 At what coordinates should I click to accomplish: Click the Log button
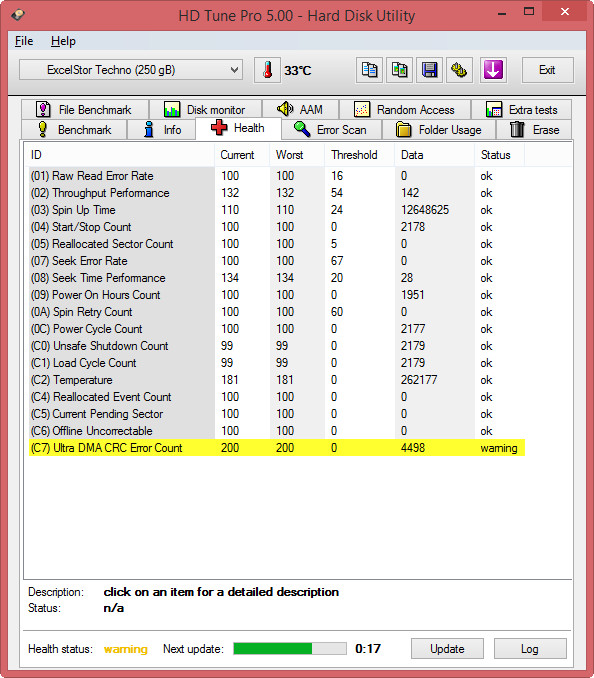(x=530, y=649)
